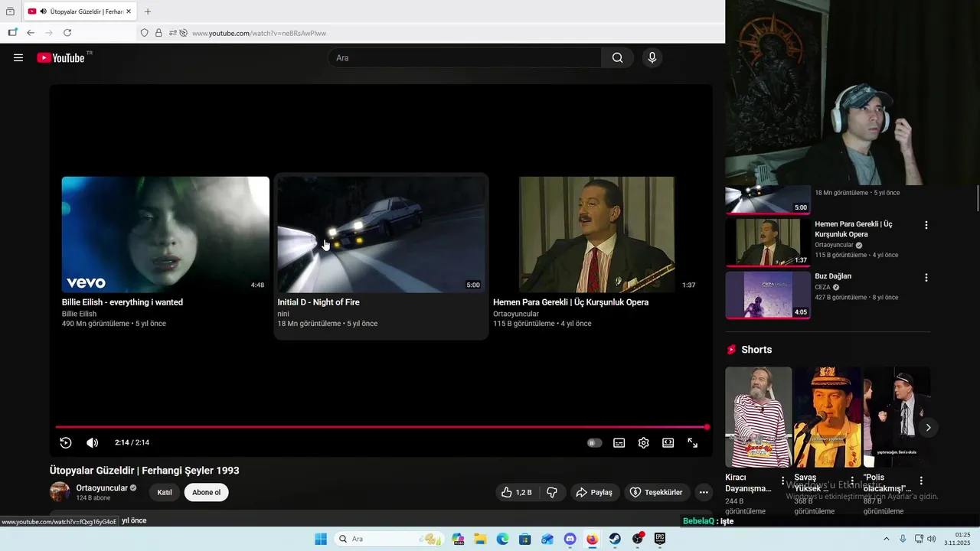Screen dimensions: 980x551
Task: Click the Billie Eilish channel name in endscreen
Action: tap(79, 314)
